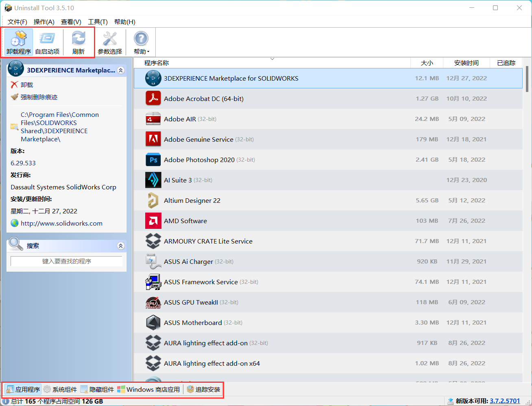Expand the 帮助 dropdown arrow

[x=148, y=51]
